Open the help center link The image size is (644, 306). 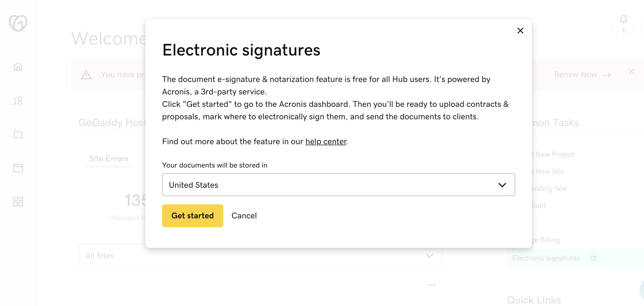point(326,142)
